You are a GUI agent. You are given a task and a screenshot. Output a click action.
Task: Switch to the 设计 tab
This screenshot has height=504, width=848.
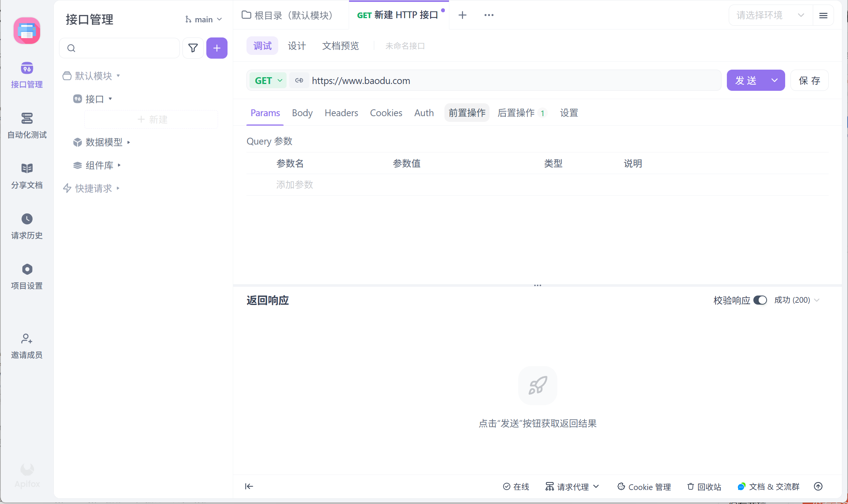(x=296, y=46)
